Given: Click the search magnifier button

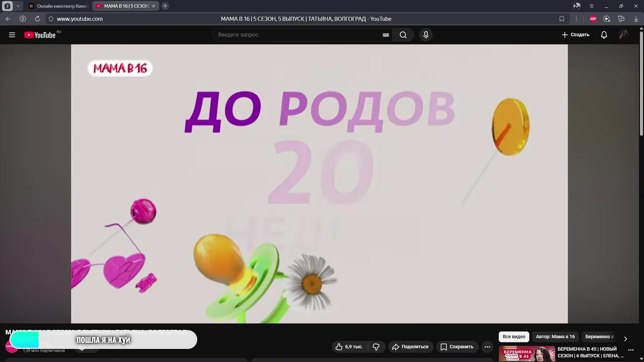Looking at the screenshot, I should click(x=403, y=35).
